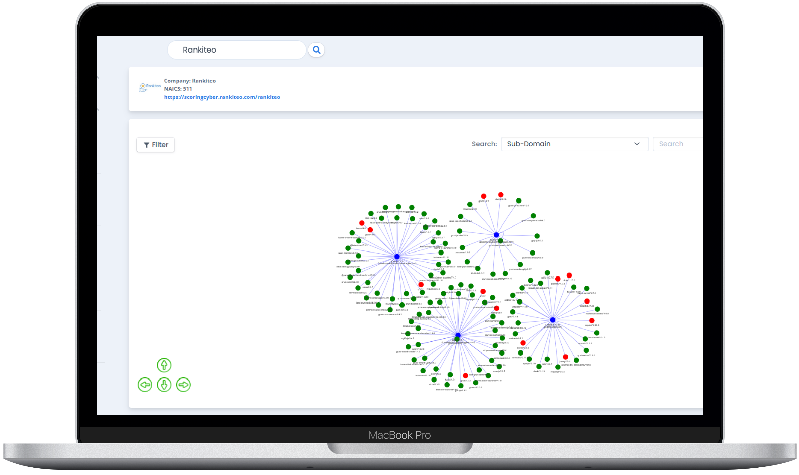The image size is (799, 475).
Task: Select the blue hub node of bottom-center cluster
Action: tap(457, 335)
